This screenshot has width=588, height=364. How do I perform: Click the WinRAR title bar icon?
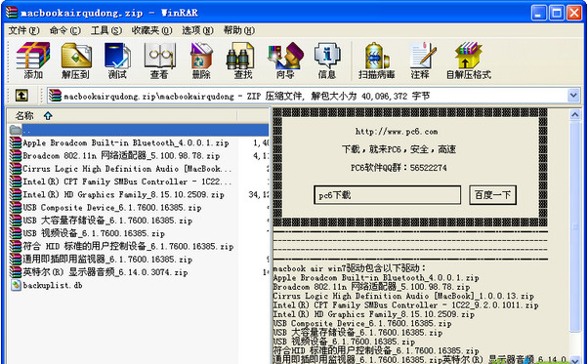pyautogui.click(x=12, y=13)
